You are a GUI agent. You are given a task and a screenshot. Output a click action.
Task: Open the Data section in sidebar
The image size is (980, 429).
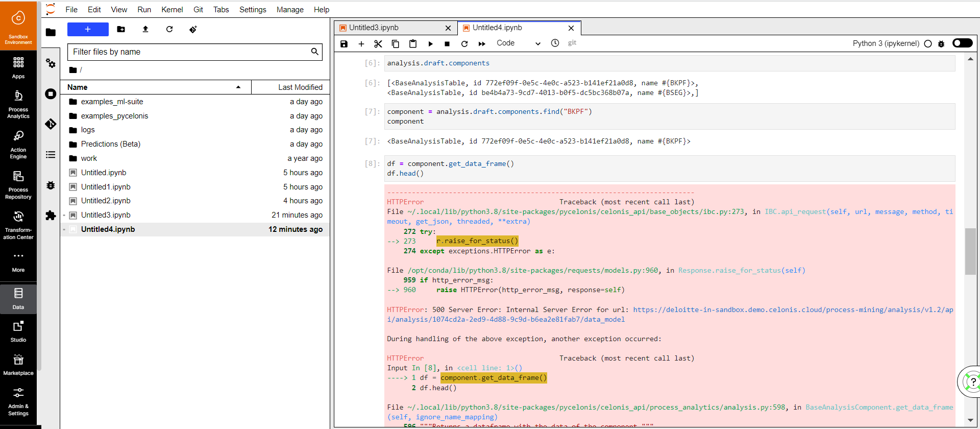[18, 299]
